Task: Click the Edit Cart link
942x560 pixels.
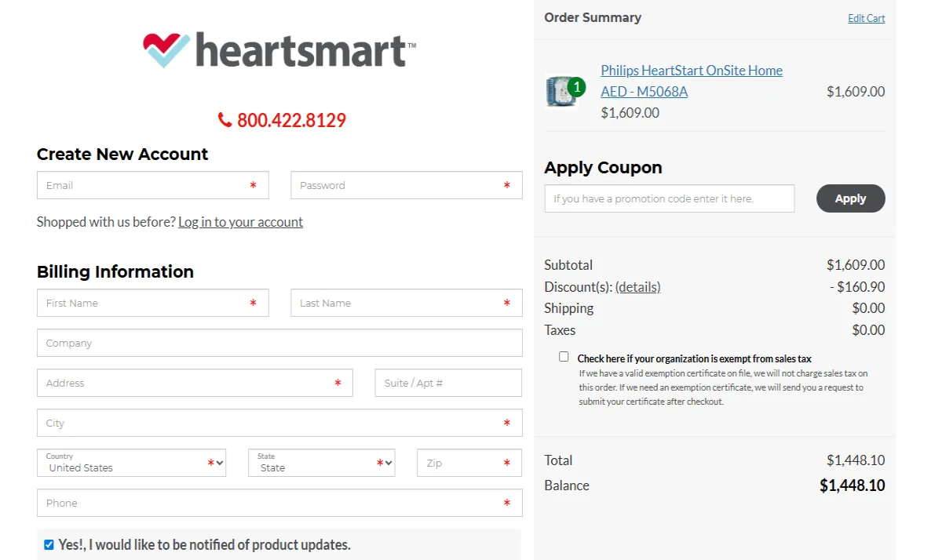Action: (866, 18)
